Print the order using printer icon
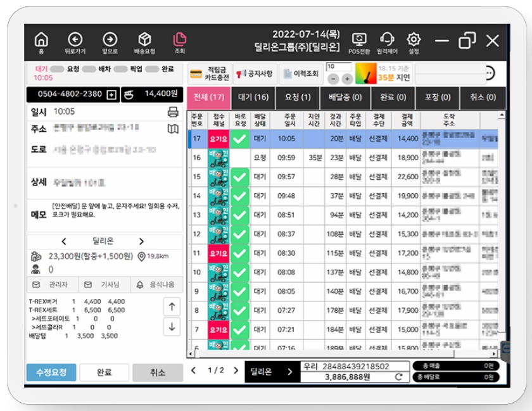Viewport: 532px width, 411px height. [173, 112]
